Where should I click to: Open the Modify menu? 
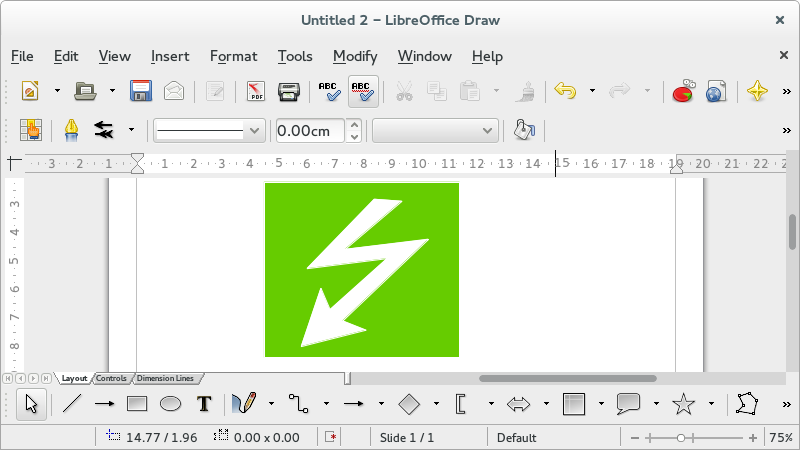[x=355, y=56]
